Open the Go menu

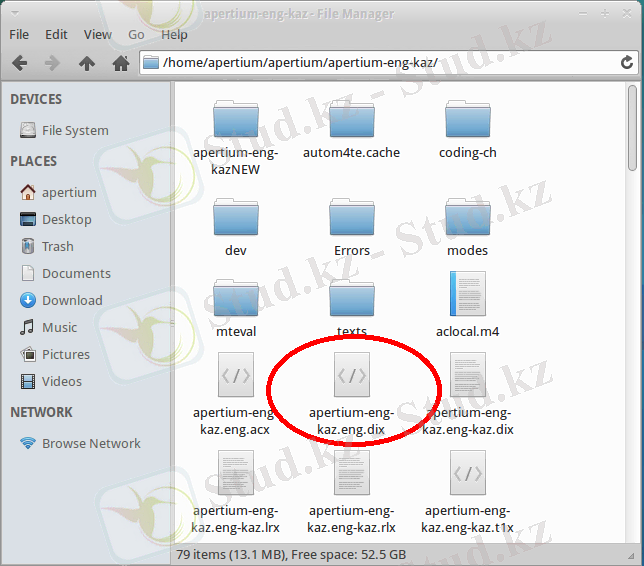(x=136, y=35)
